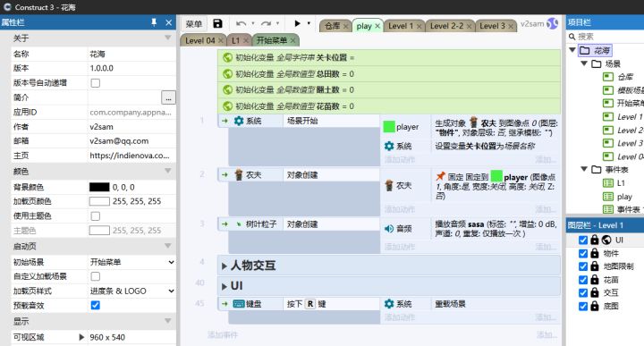Click the 音频 speaker icon
This screenshot has height=346, width=644.
389,229
